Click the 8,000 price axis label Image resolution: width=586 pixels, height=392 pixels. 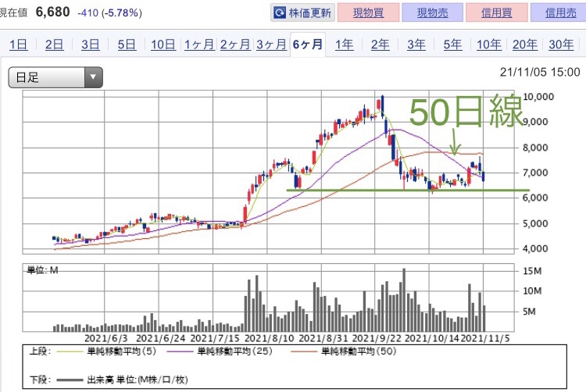(x=535, y=148)
